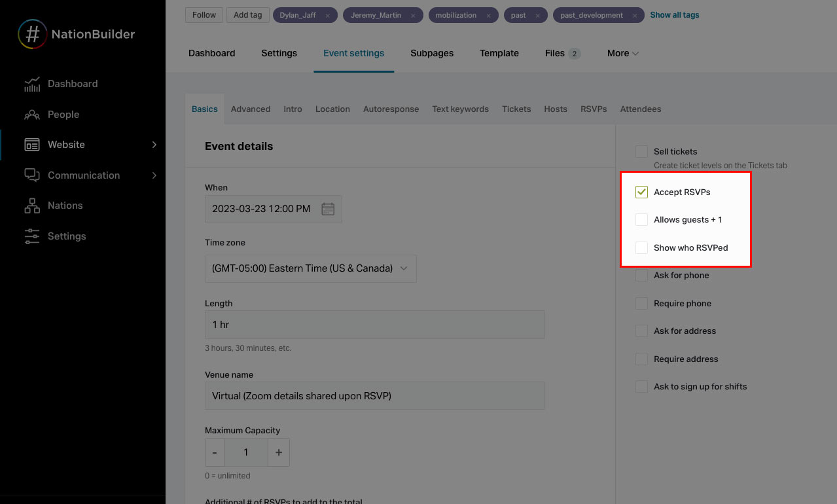
Task: Select People in the sidebar
Action: coord(63,114)
